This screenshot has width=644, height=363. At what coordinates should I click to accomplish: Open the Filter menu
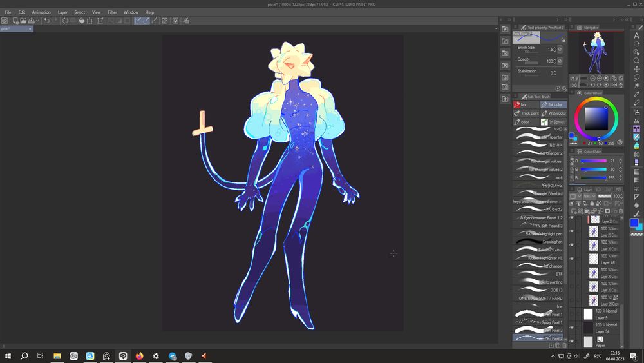(112, 12)
